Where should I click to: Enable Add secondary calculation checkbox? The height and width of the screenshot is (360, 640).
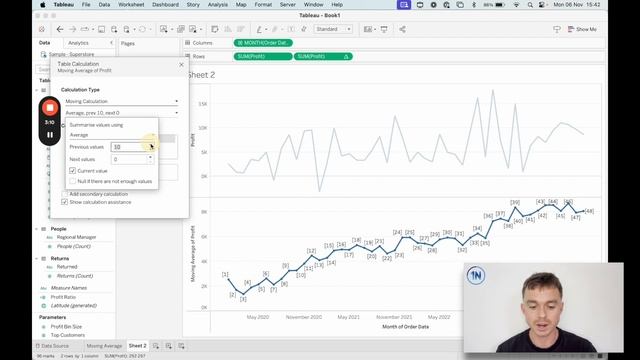[x=64, y=194]
